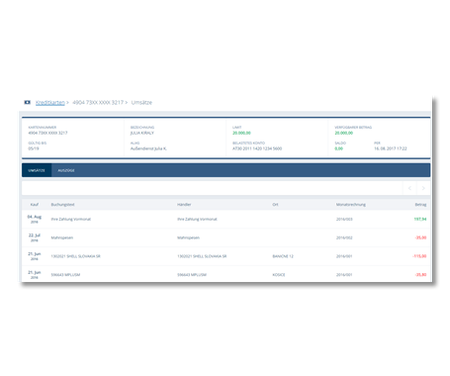Open the Kreditkarten breadcrumb link
This screenshot has height=376, width=450.
click(50, 103)
